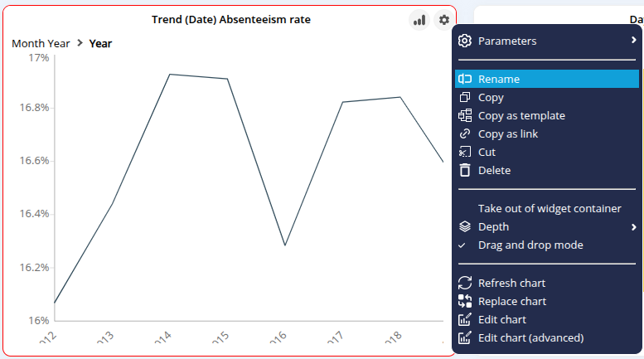The width and height of the screenshot is (644, 359).
Task: Click the bar chart icon in widget header
Action: click(x=419, y=20)
